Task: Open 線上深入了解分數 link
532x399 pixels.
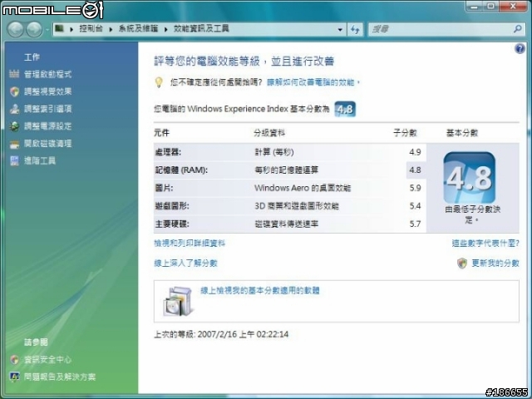Action: 185,264
